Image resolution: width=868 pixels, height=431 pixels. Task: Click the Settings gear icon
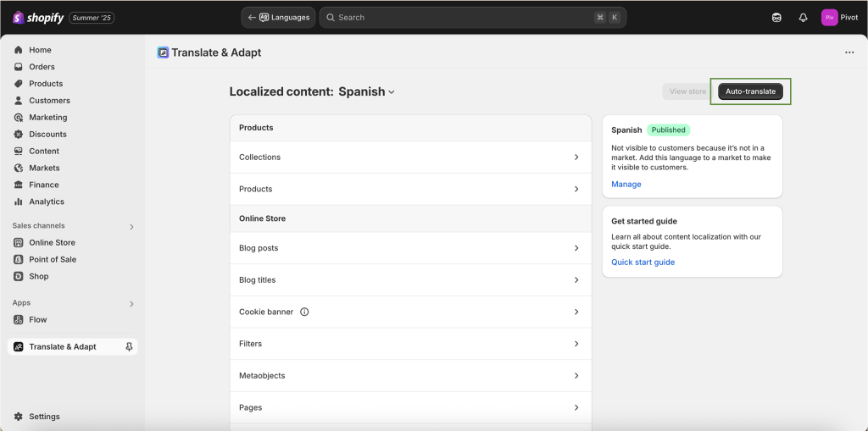(19, 417)
